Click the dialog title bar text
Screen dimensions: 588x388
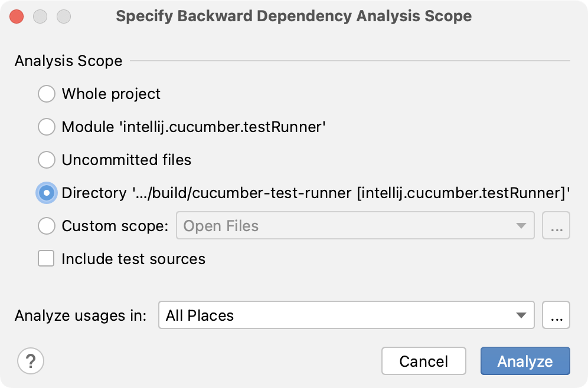coord(293,16)
